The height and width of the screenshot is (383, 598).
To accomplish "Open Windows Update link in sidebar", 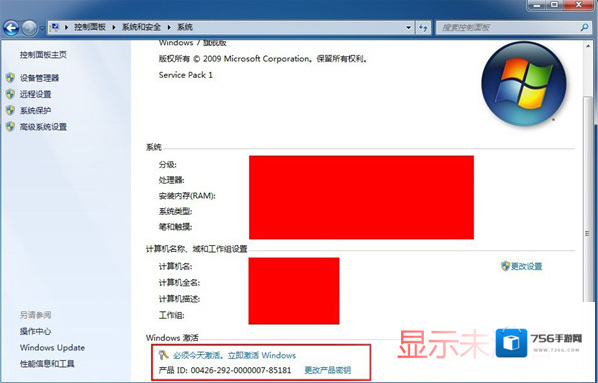I will 52,348.
